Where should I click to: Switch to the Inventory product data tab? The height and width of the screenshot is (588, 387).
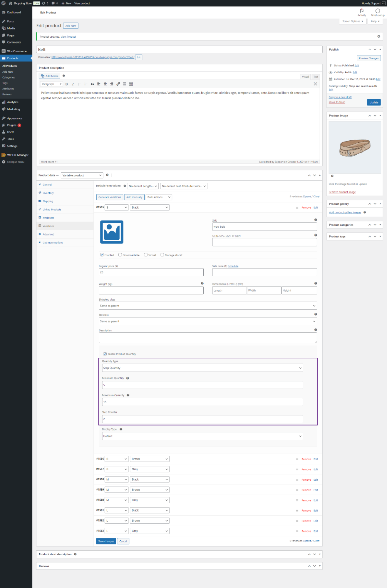coord(48,193)
